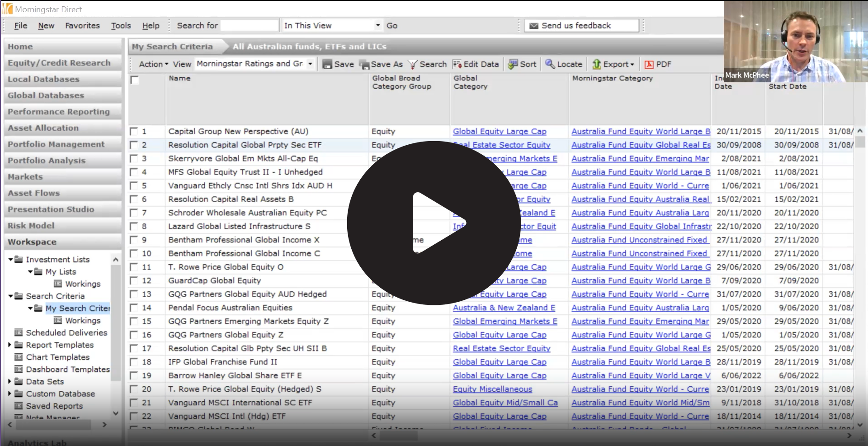This screenshot has height=446, width=868.
Task: Tick checkbox for Capital Group New Perspective (AU)
Action: [134, 131]
